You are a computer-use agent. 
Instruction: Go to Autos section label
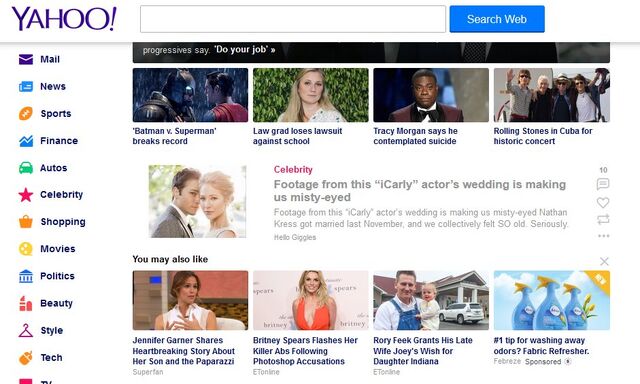click(53, 168)
